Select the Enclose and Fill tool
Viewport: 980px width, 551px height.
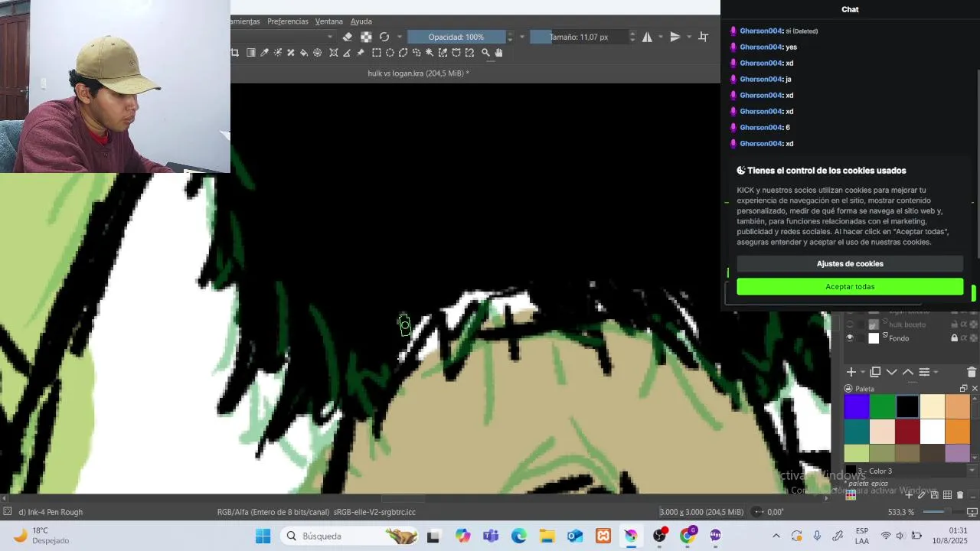tap(317, 53)
